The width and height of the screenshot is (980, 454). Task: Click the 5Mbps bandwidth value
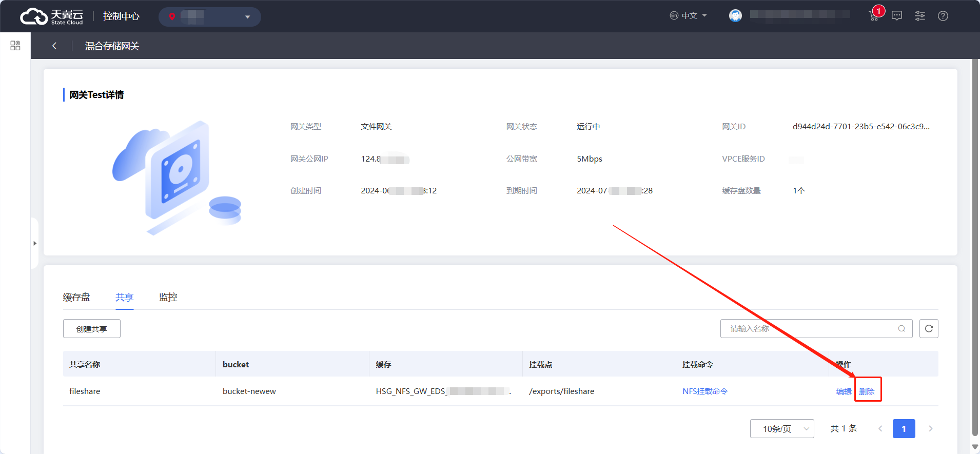590,159
